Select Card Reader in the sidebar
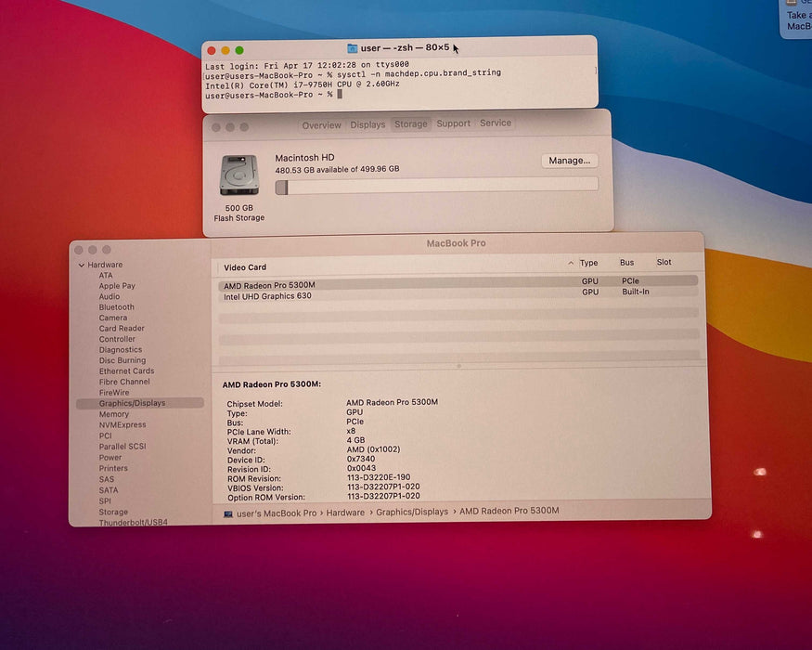The width and height of the screenshot is (812, 650). point(122,328)
